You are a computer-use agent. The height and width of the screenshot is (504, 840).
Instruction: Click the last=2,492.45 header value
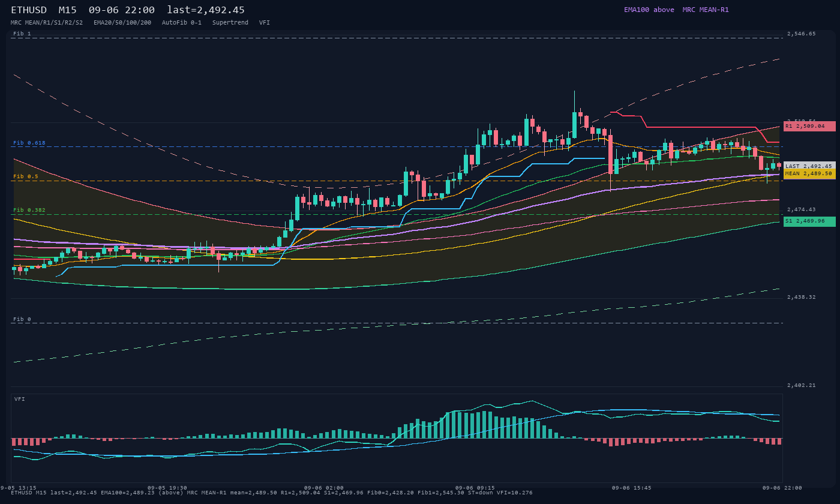(x=206, y=10)
